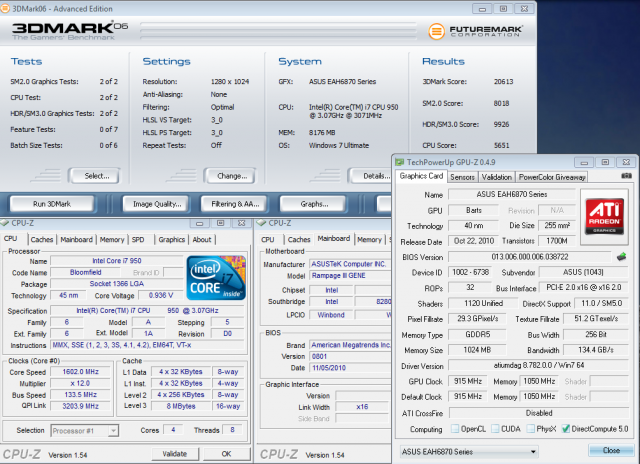Open the CPU tab in right CPU-Z window
640x464 pixels.
pyautogui.click(x=268, y=240)
